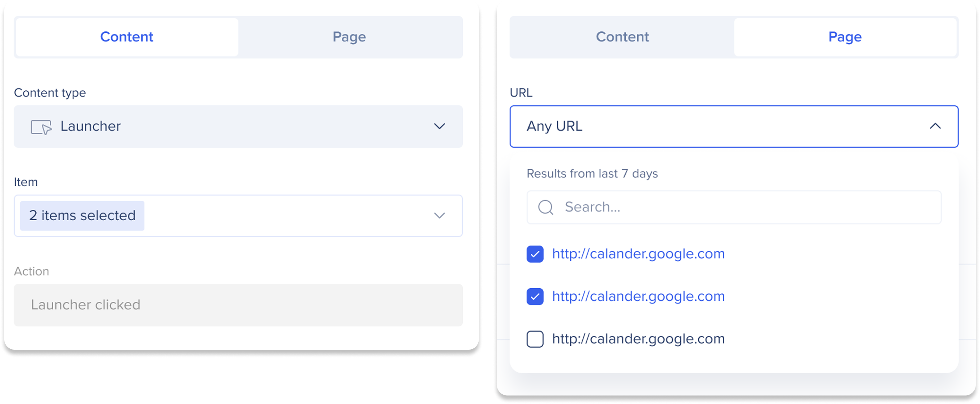Uncheck the first calander.google.com checkbox
This screenshot has width=980, height=404.
point(535,254)
